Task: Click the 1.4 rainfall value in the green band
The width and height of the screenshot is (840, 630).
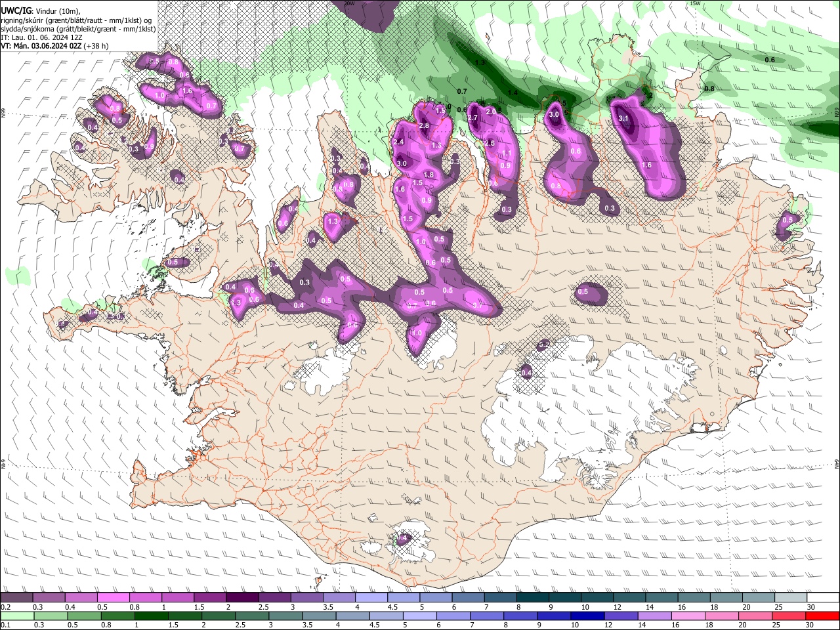Action: tap(513, 93)
